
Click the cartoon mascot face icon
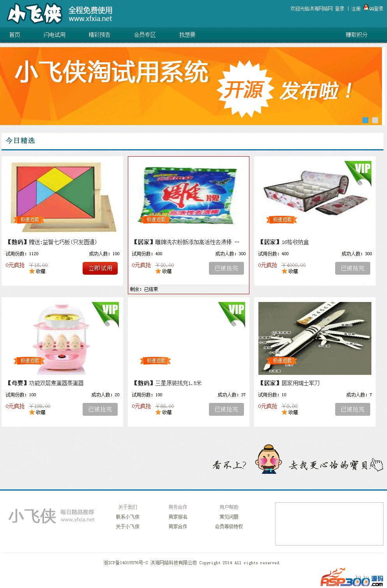pos(269,459)
